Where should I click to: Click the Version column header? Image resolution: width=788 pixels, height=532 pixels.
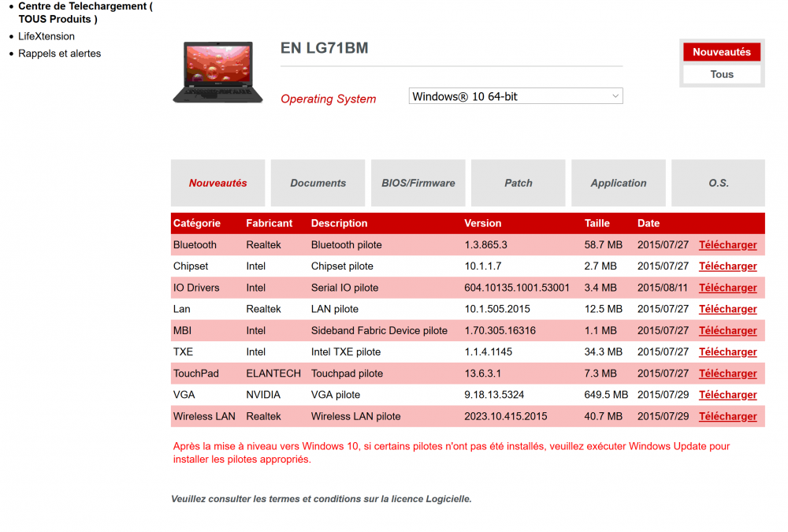482,223
